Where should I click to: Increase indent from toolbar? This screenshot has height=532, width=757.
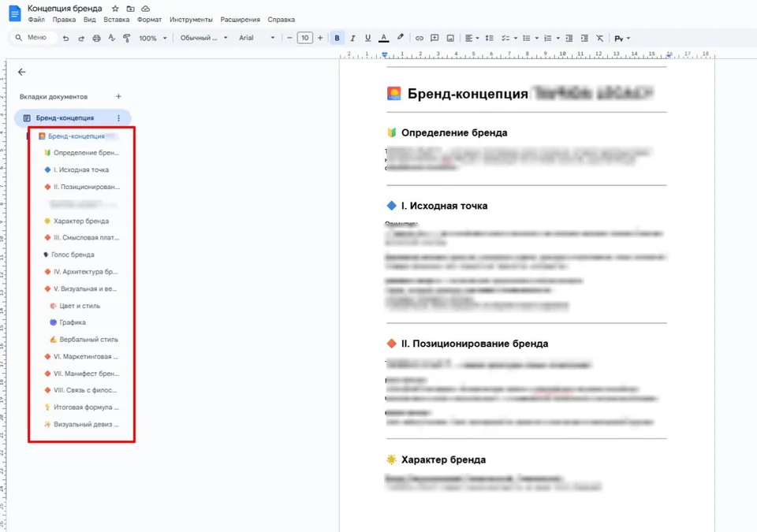[x=584, y=38]
